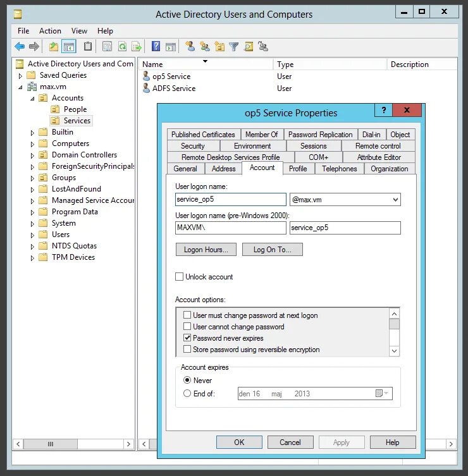Expand the Domain Controllers node

[32, 156]
